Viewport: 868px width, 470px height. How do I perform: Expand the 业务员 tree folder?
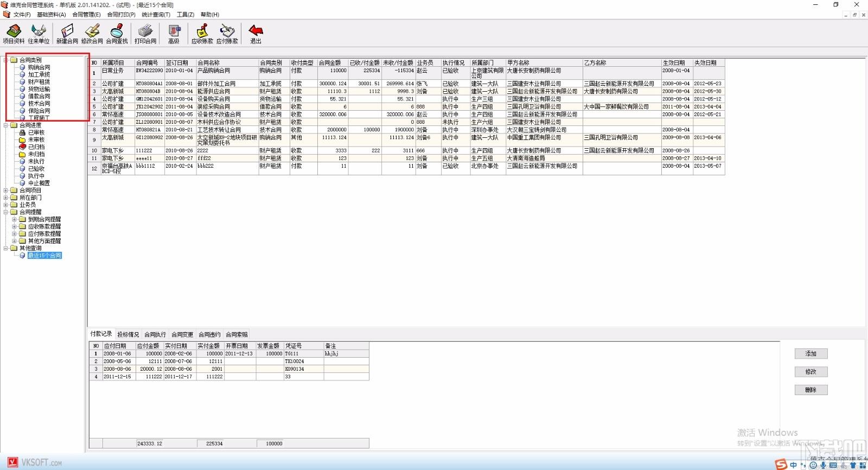[6, 205]
